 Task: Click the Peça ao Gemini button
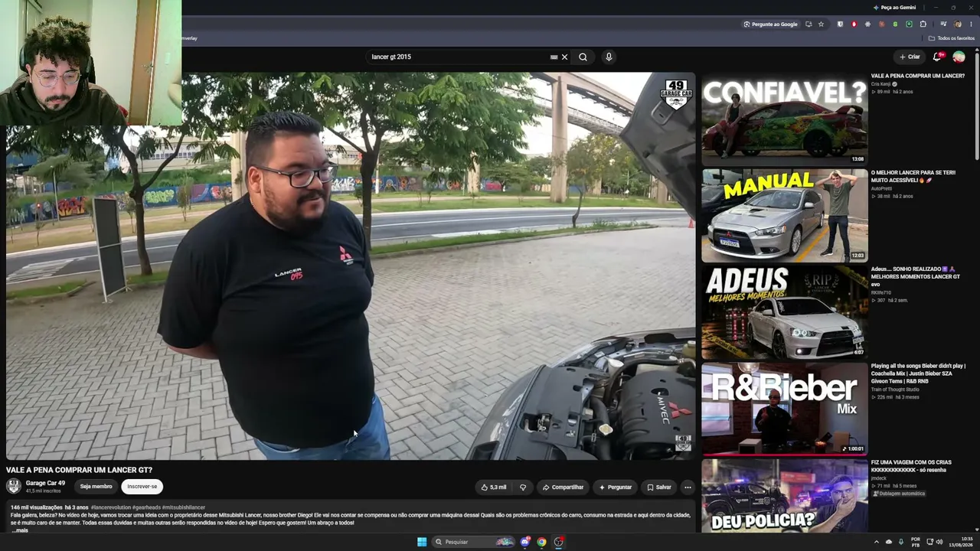tap(894, 8)
